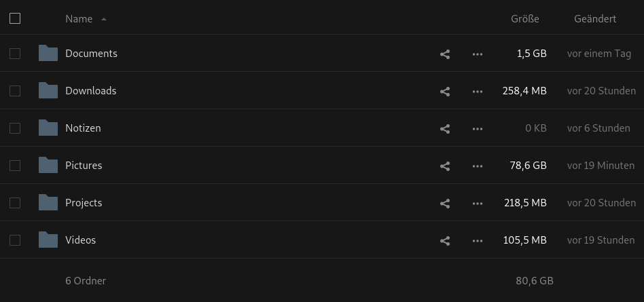Open three-dot menu for Documents

(478, 54)
